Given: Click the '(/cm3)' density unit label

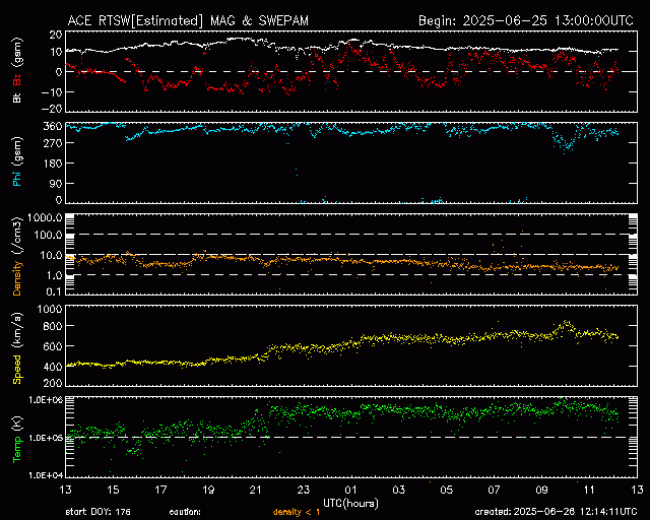Looking at the screenshot, I should [17, 236].
